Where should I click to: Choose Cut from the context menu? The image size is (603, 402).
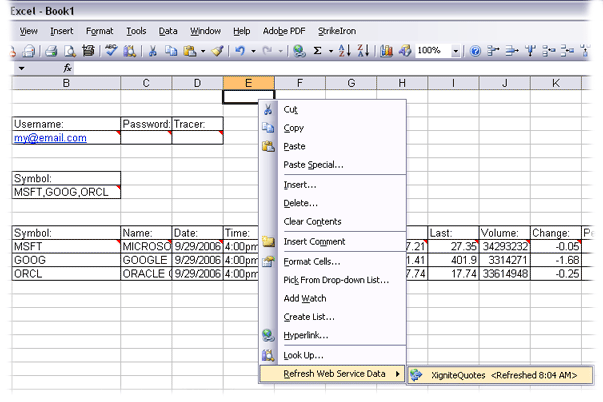(x=333, y=110)
